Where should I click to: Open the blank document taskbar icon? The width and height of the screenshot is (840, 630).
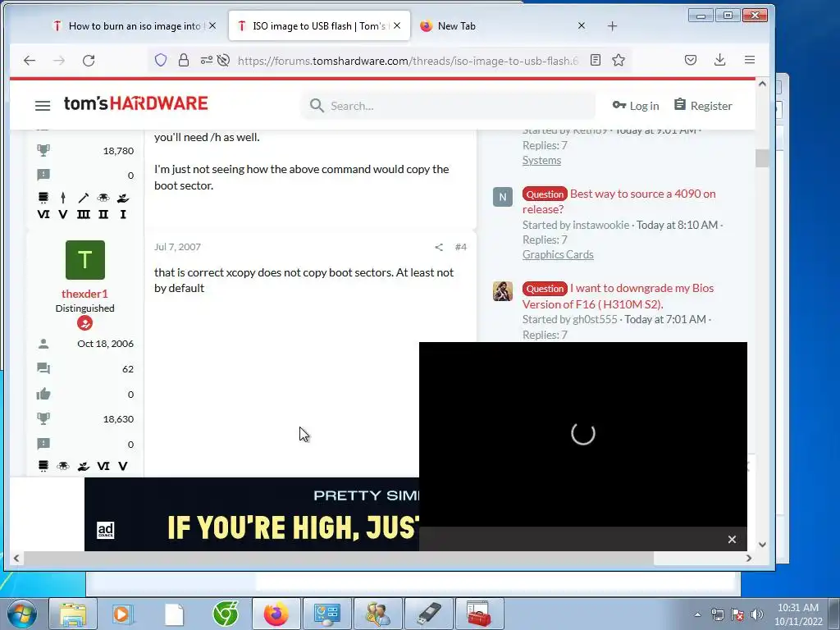click(174, 614)
